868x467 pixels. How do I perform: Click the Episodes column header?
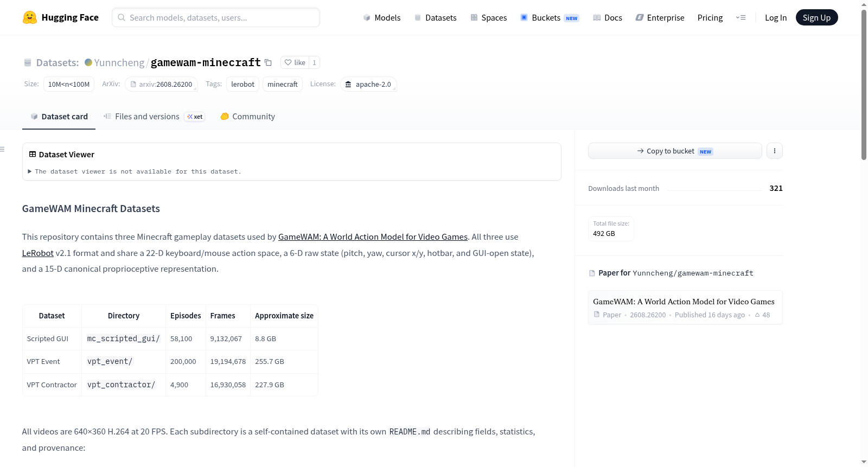(x=186, y=316)
